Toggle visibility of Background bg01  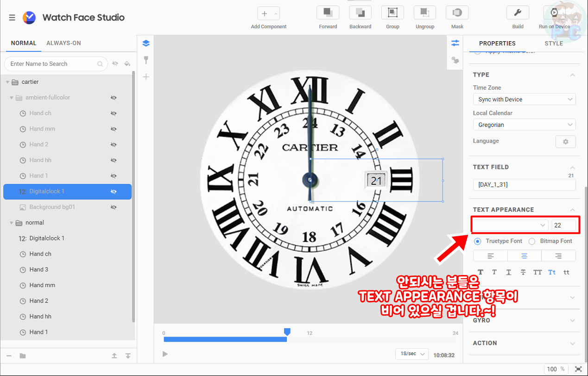(x=114, y=207)
